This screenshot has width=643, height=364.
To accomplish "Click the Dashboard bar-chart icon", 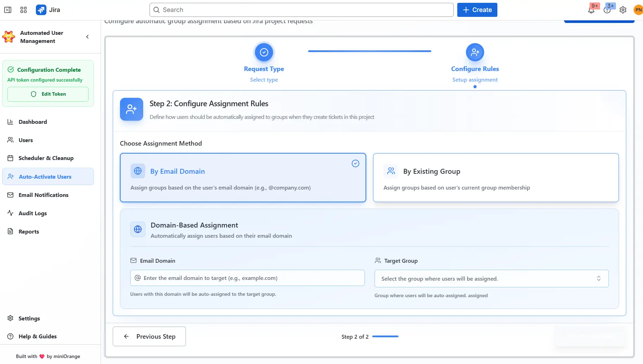I will click(10, 122).
